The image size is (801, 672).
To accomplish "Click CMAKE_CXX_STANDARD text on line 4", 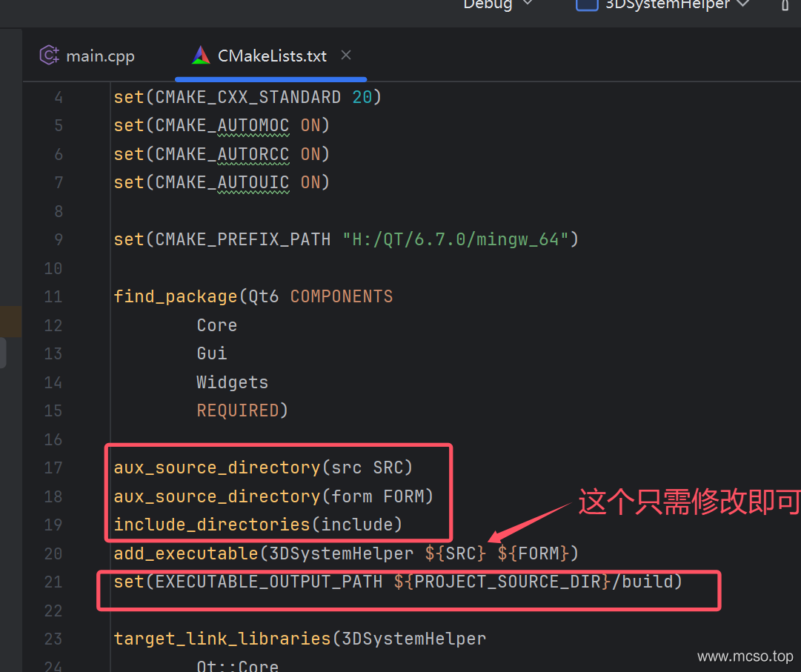I will coord(247,97).
